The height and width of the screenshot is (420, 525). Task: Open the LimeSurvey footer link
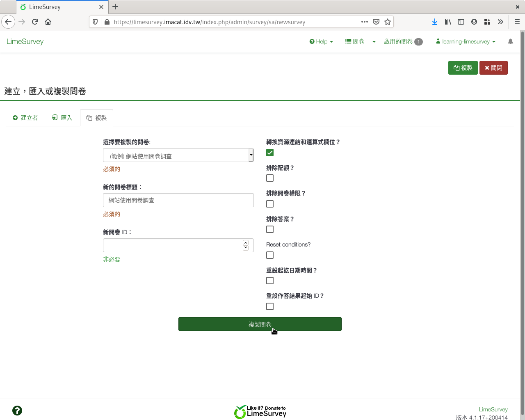pos(493,409)
